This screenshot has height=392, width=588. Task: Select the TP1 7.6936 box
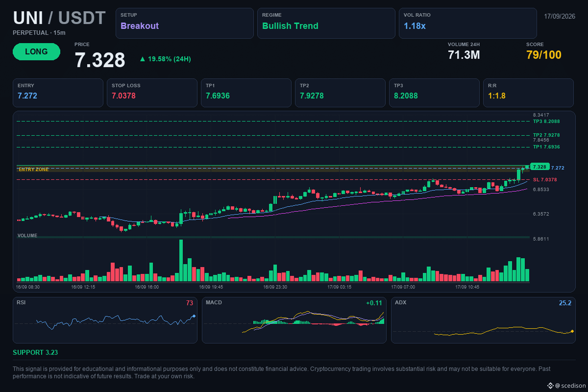coord(246,93)
